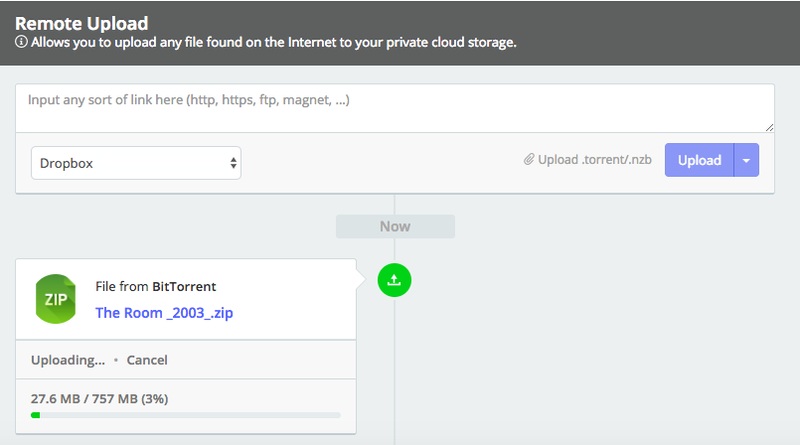Open the Dropbox storage dropdown
Image resolution: width=800 pixels, height=445 pixels.
[x=135, y=162]
